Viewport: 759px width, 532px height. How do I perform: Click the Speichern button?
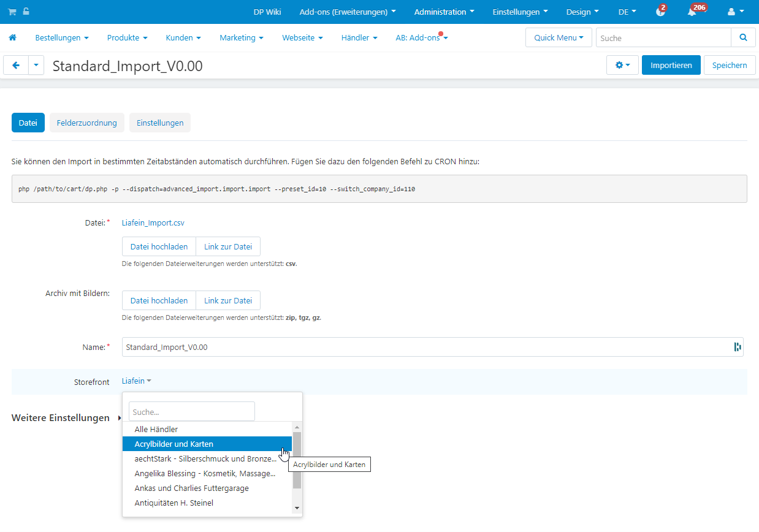(x=730, y=65)
